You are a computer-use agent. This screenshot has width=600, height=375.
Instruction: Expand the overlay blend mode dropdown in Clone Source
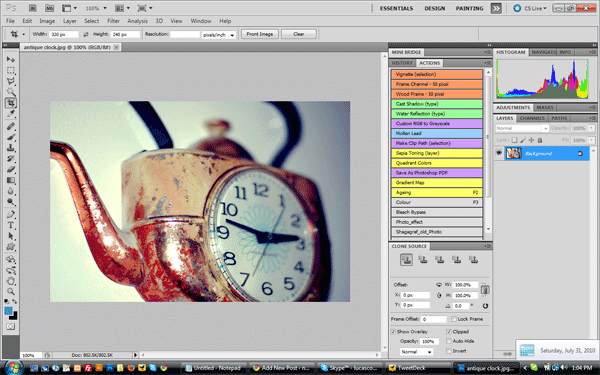tap(416, 351)
